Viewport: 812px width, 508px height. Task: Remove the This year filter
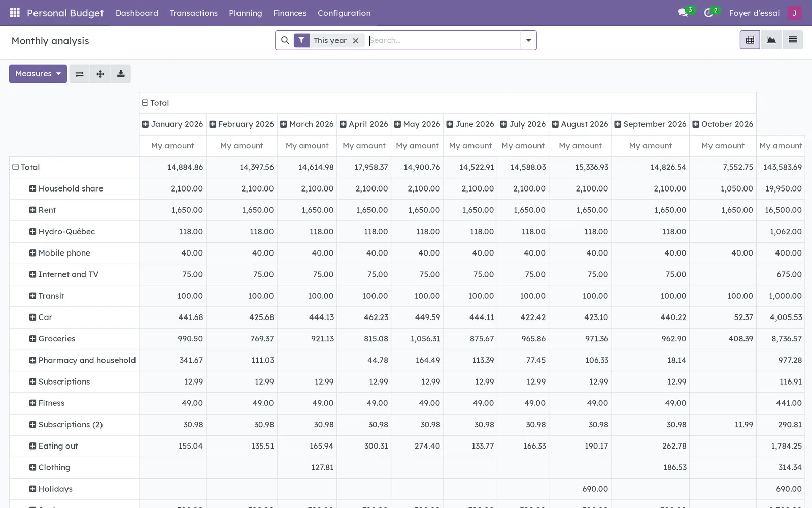[x=356, y=41]
